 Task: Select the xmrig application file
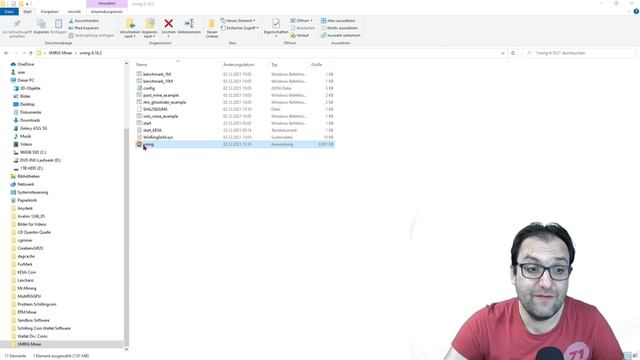tap(235, 144)
